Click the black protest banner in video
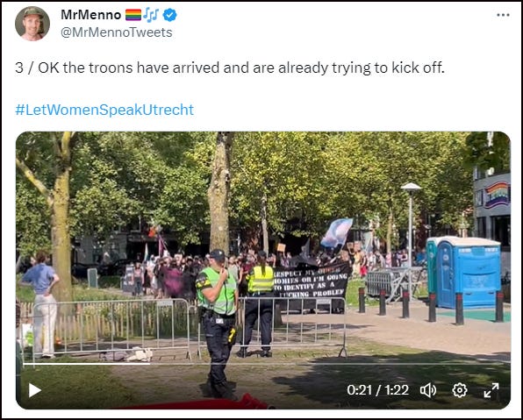Screen dimensions: 523x420 (312, 281)
